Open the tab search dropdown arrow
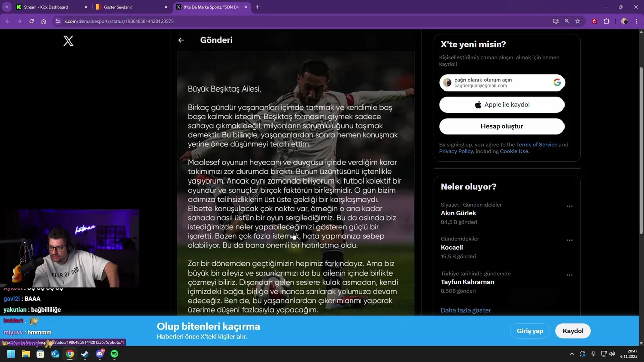This screenshot has height=362, width=644. (7, 7)
